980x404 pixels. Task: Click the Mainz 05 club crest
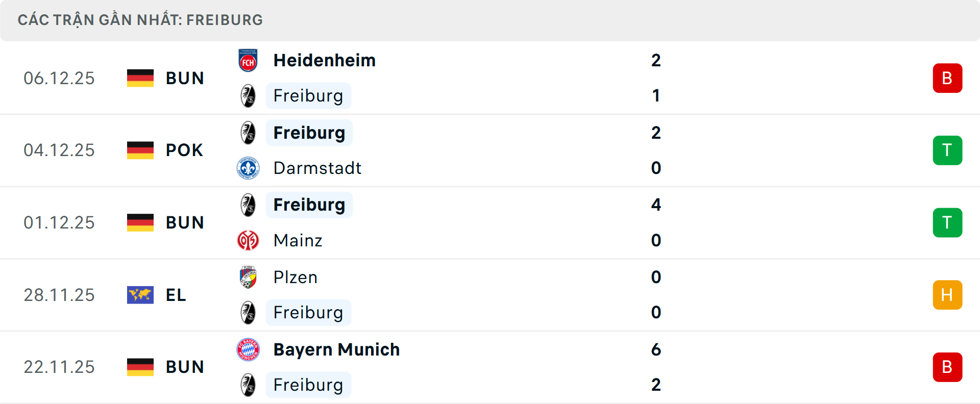tap(248, 240)
